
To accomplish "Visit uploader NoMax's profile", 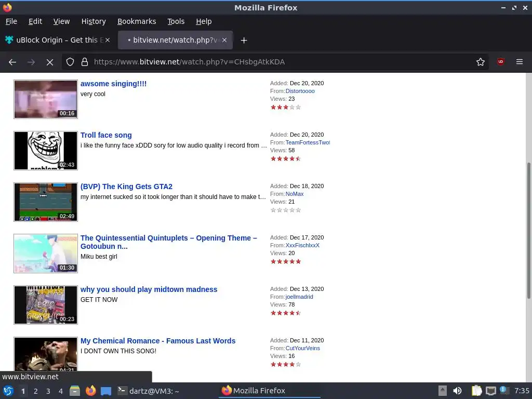I will point(295,194).
